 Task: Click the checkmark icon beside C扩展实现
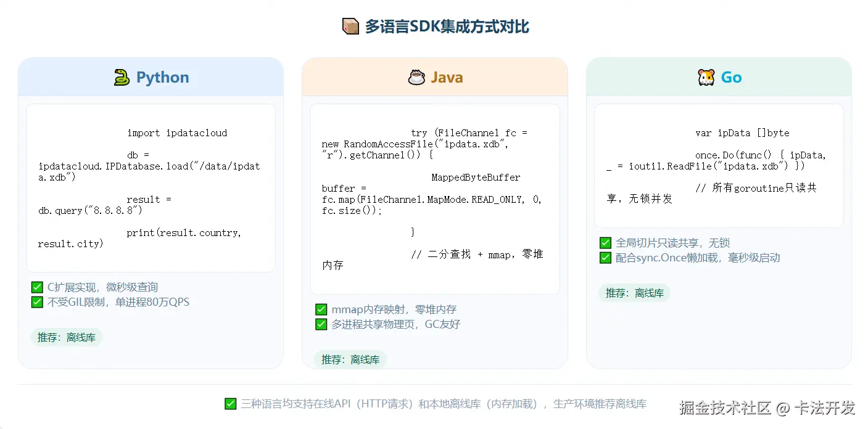click(x=36, y=287)
